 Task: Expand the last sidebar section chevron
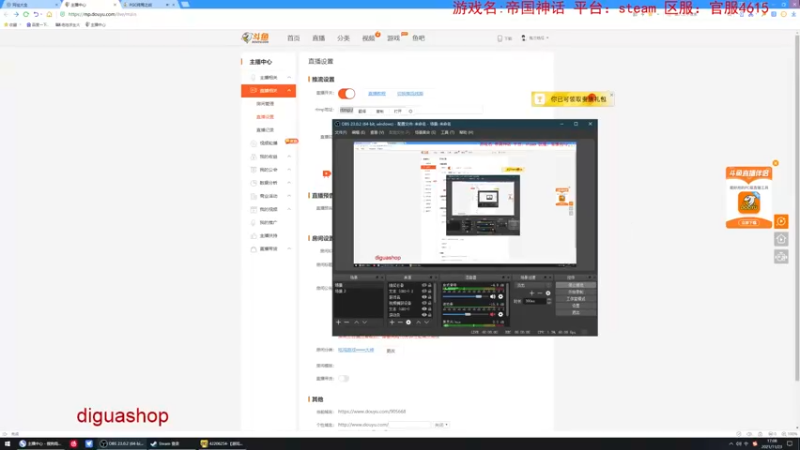(x=289, y=249)
